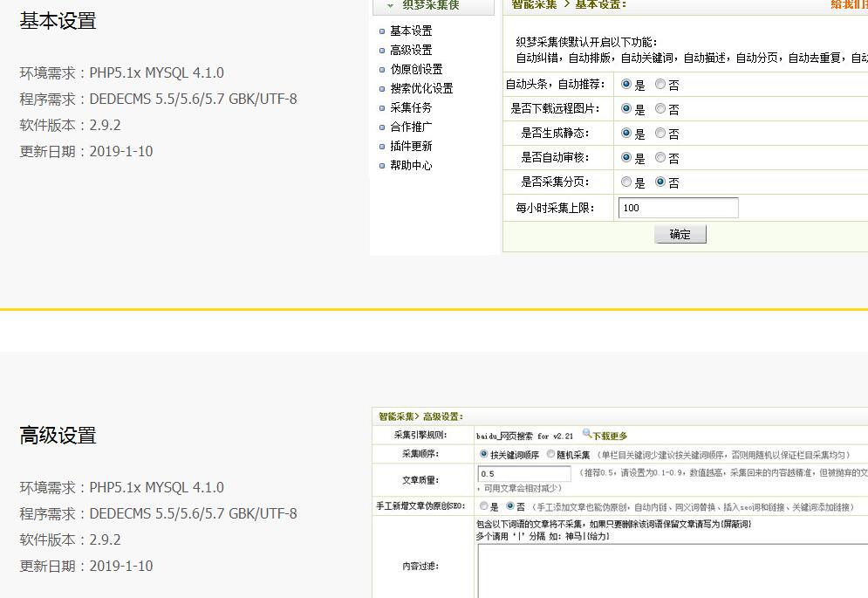Open the 插件更新 sidebar menu entry
This screenshot has height=598, width=868.
click(x=410, y=146)
